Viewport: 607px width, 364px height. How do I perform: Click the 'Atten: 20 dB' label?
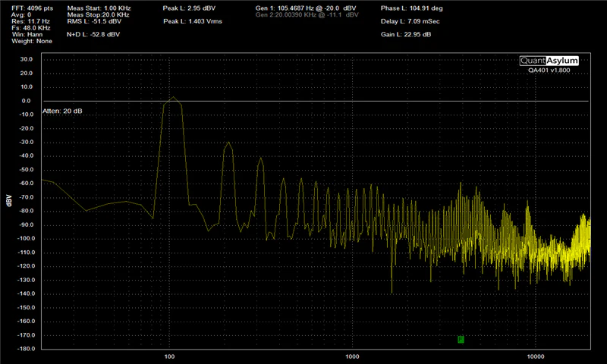point(62,111)
